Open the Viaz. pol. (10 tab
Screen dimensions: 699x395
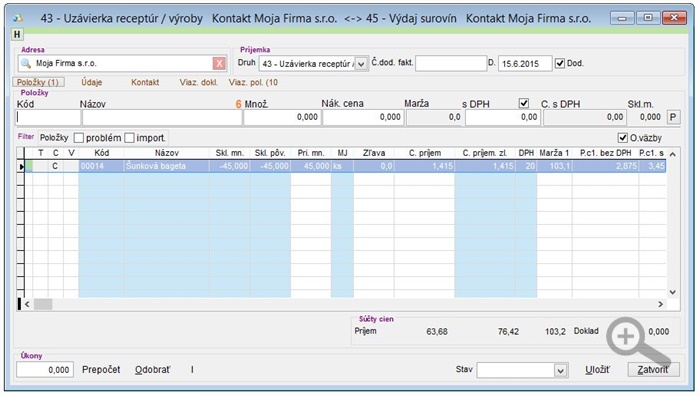[253, 82]
